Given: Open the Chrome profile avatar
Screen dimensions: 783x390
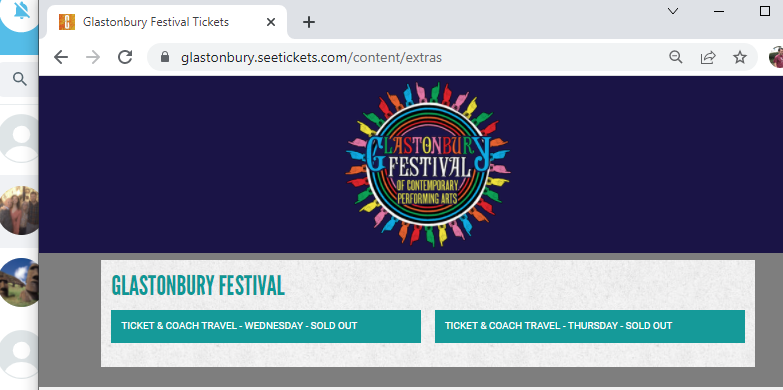Looking at the screenshot, I should (x=776, y=57).
